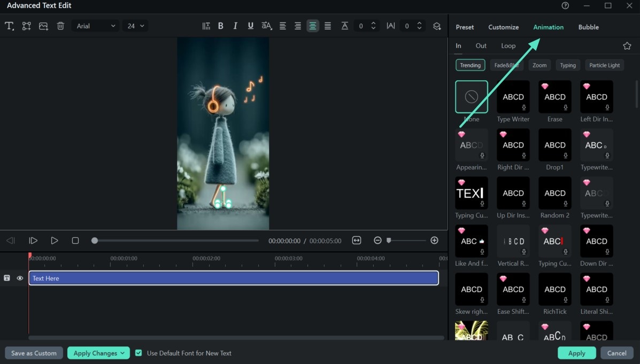
Task: Open the text case options icon
Action: coord(266,26)
